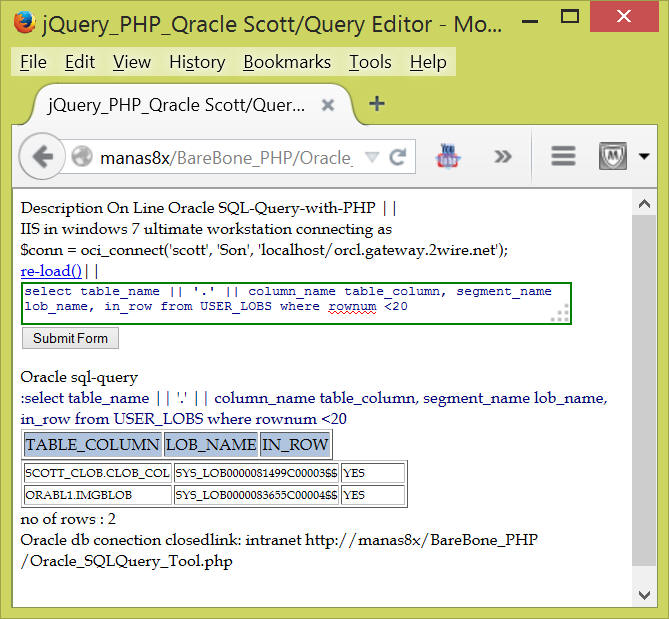Open the Help menu
Screen dimensions: 669x619
[428, 62]
